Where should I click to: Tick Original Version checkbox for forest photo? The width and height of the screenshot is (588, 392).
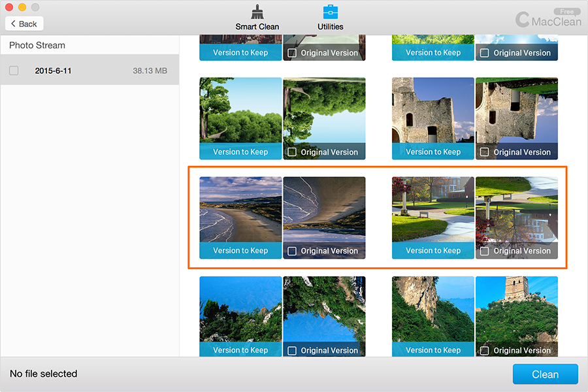pos(292,152)
